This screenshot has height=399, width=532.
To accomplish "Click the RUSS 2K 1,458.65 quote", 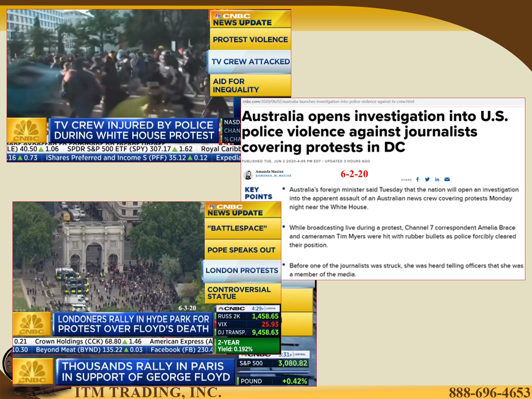I will [248, 316].
